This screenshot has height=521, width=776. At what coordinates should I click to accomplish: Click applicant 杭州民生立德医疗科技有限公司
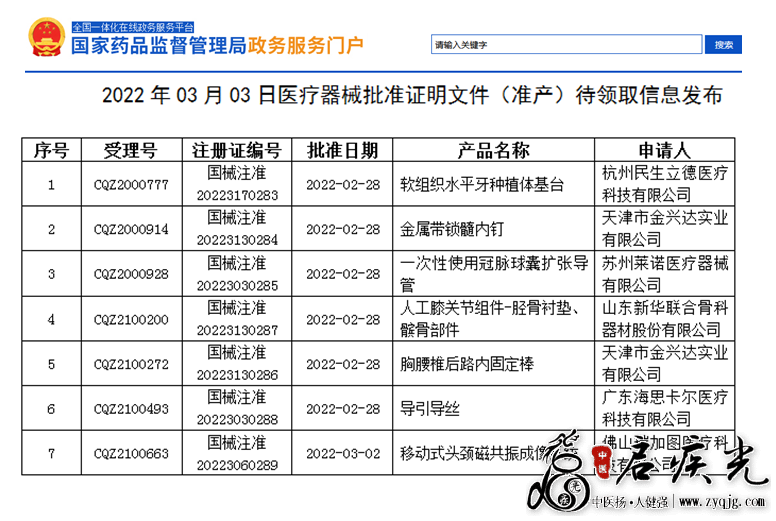point(664,184)
